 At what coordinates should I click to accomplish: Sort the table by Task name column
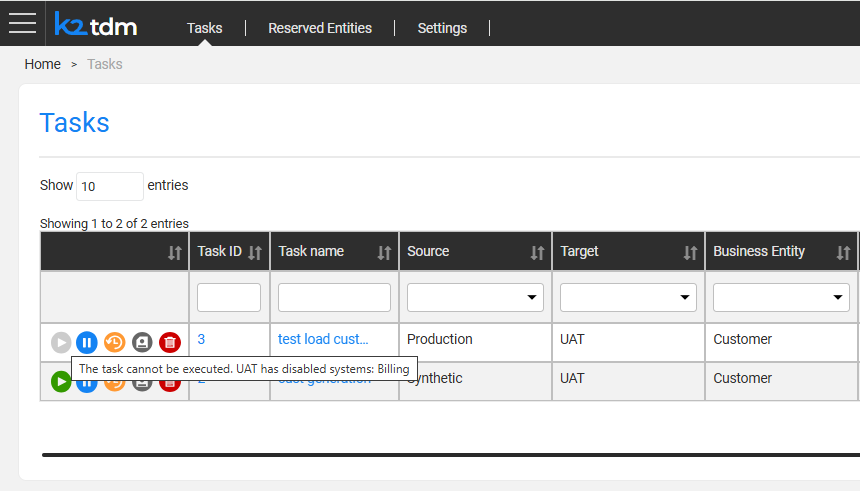point(384,252)
